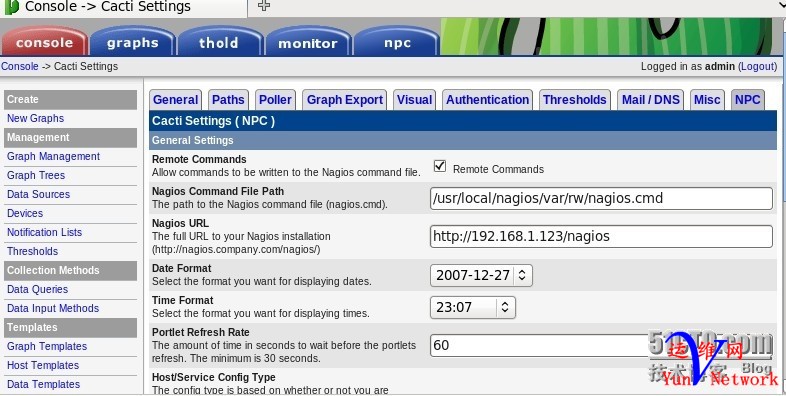786x396 pixels.
Task: Open Notification Lists in sidebar
Action: [x=45, y=233]
